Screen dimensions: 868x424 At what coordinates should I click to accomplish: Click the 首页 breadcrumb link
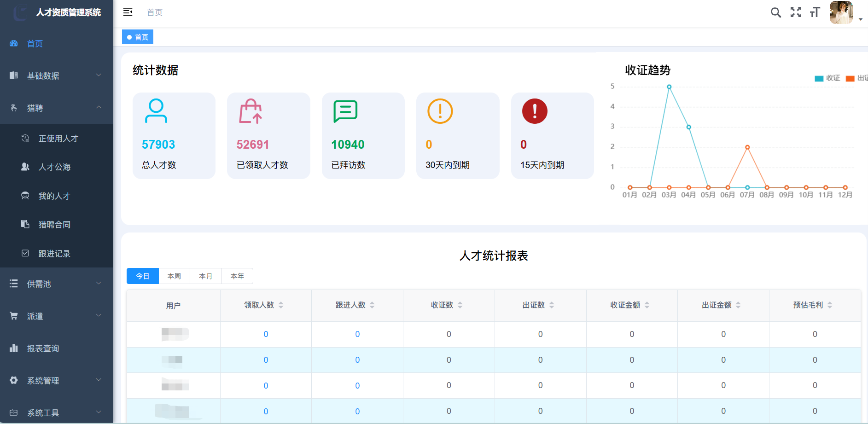(155, 12)
